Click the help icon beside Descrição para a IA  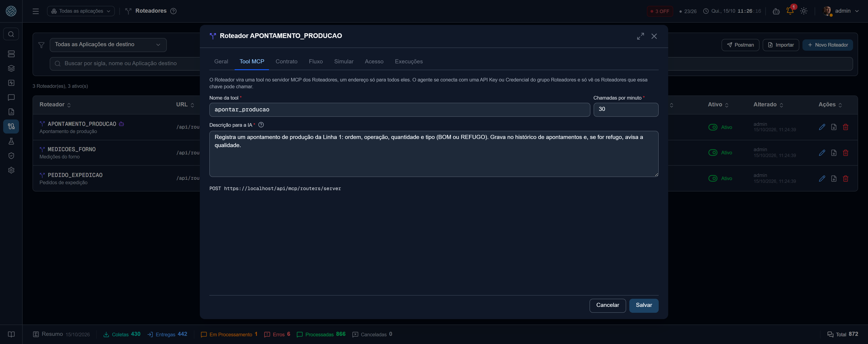261,125
